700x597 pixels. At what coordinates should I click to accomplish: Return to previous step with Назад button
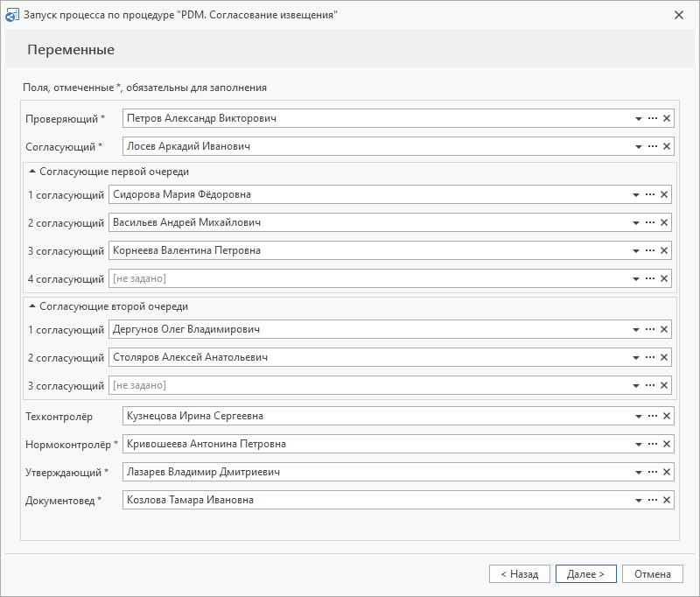coord(520,573)
